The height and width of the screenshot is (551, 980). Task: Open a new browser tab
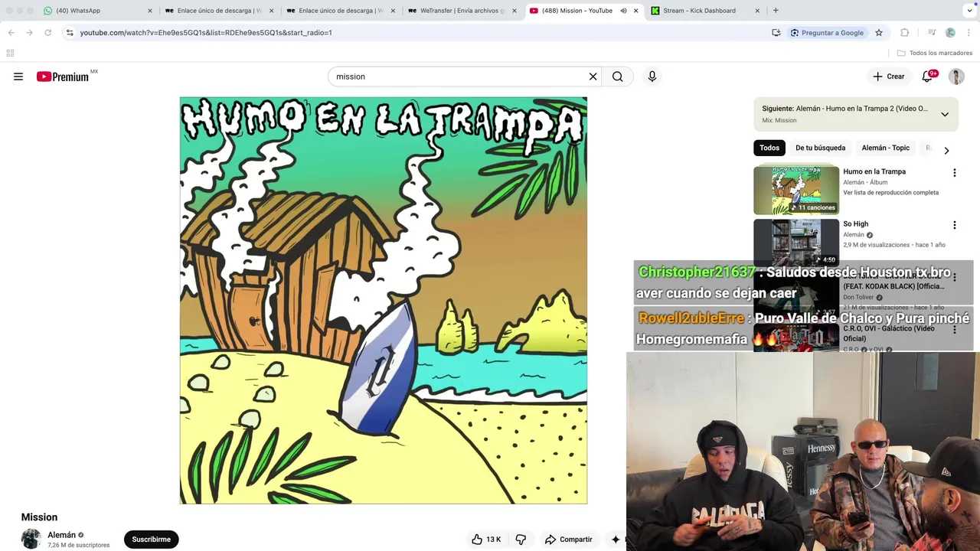(776, 11)
